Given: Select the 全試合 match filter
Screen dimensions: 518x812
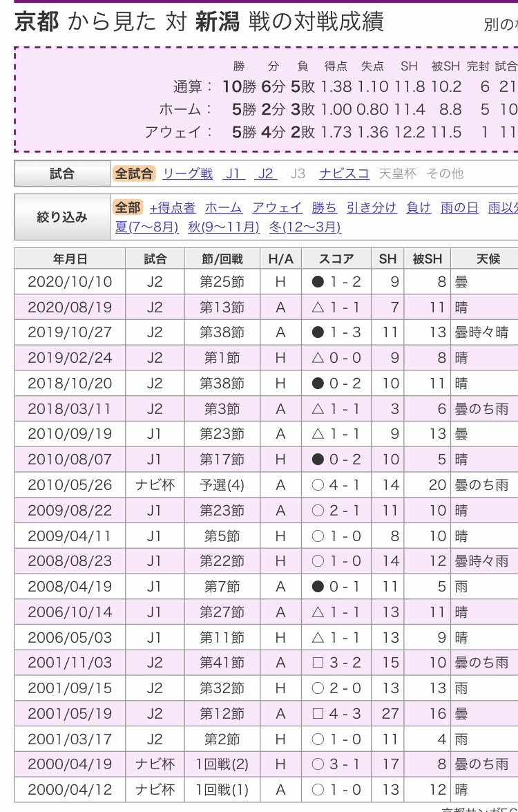Looking at the screenshot, I should click(133, 174).
